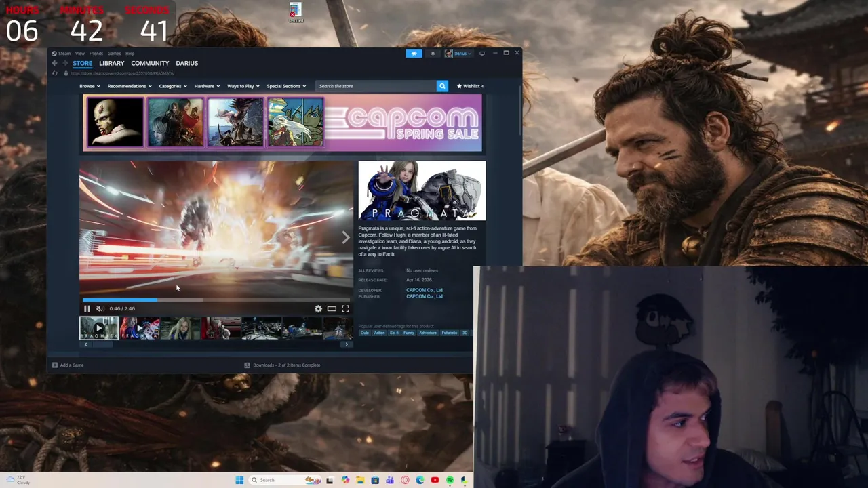
Task: Click the Adventure tag
Action: [x=428, y=333]
